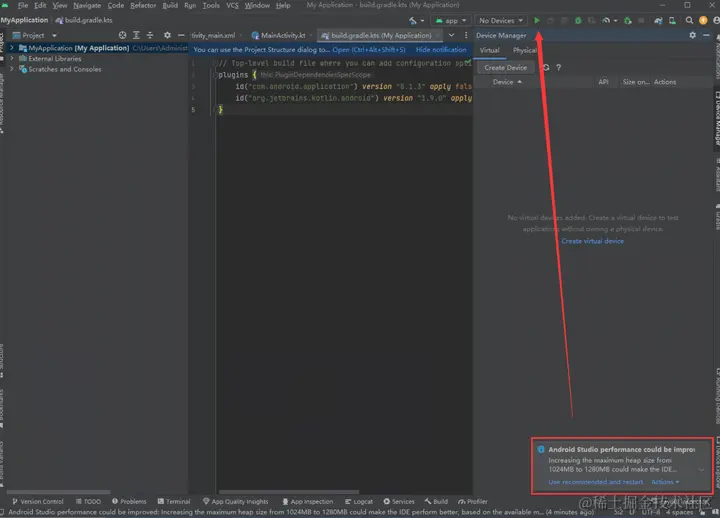
Task: Open the TODO tool window
Action: pos(88,501)
